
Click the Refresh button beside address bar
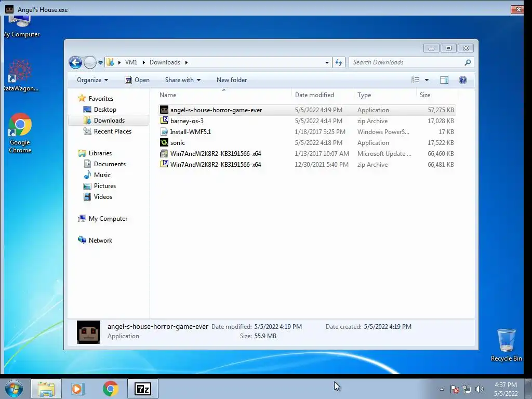[339, 62]
